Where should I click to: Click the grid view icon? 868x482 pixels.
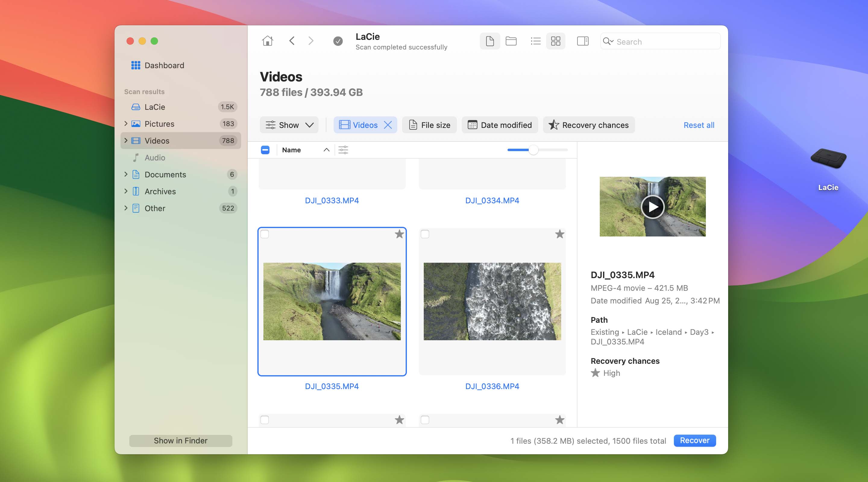coord(555,41)
